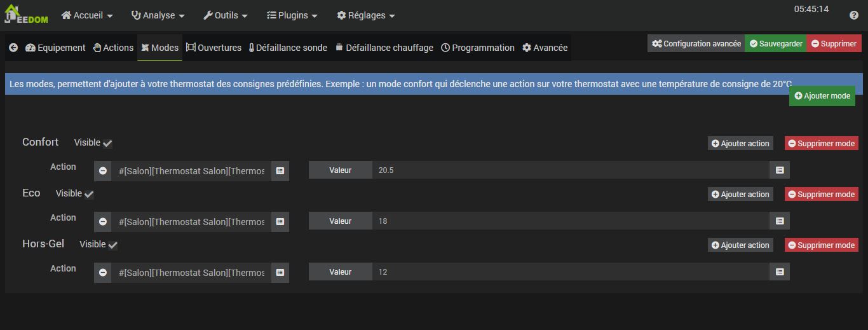Image resolution: width=868 pixels, height=330 pixels.
Task: Delete Eco mode with Supprimer mode
Action: tap(821, 194)
